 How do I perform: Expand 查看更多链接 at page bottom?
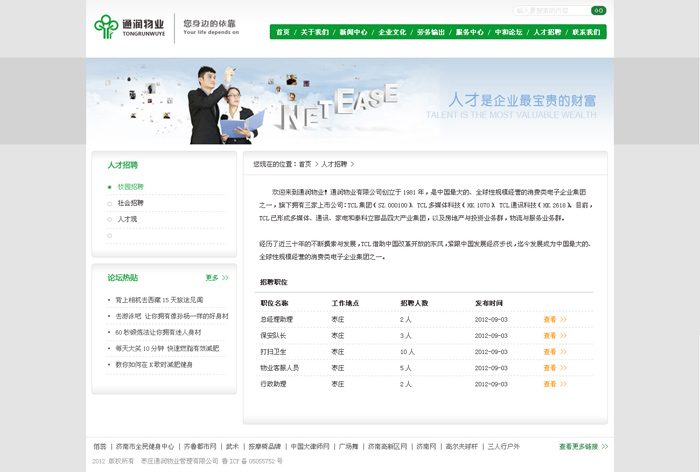tap(583, 446)
